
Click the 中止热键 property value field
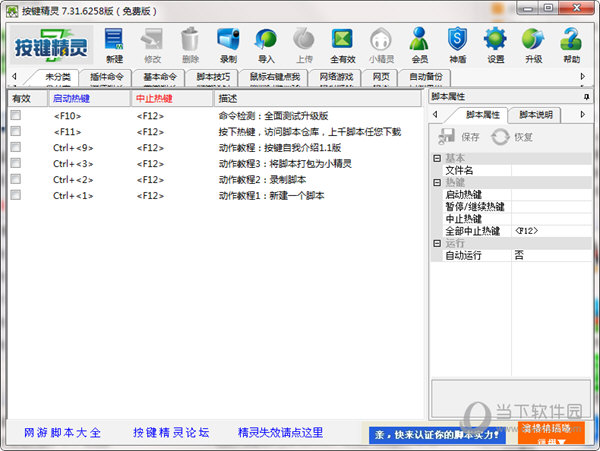(551, 219)
